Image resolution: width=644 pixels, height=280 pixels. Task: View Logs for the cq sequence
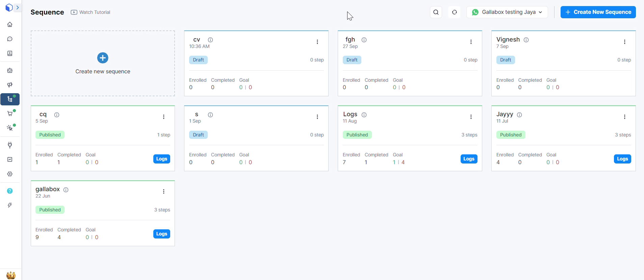(x=161, y=159)
